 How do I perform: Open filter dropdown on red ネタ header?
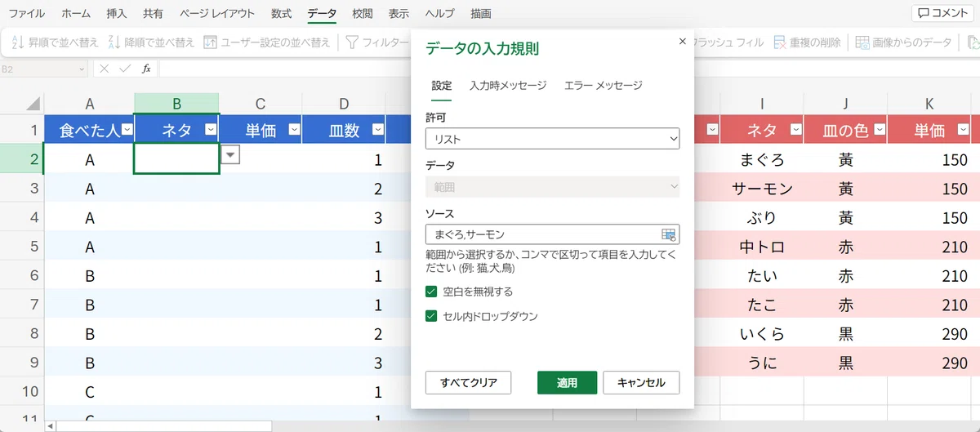pyautogui.click(x=795, y=129)
